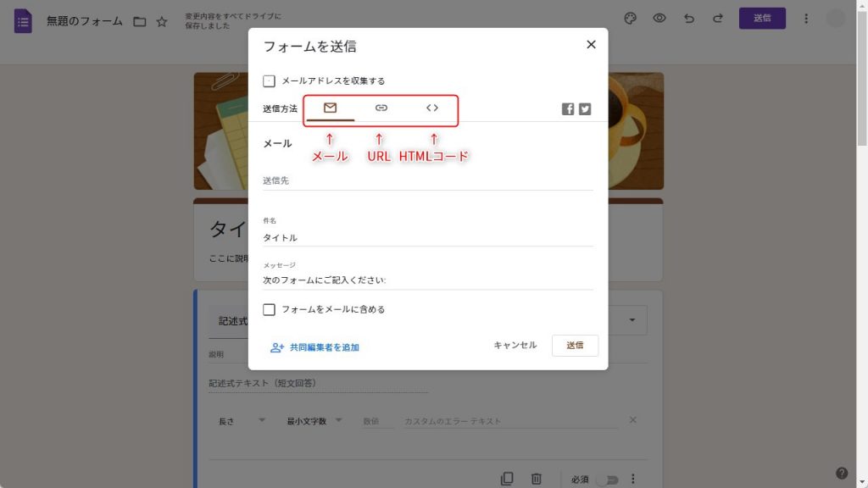Click the recipient 送信先 field
The width and height of the screenshot is (868, 488).
tap(428, 181)
